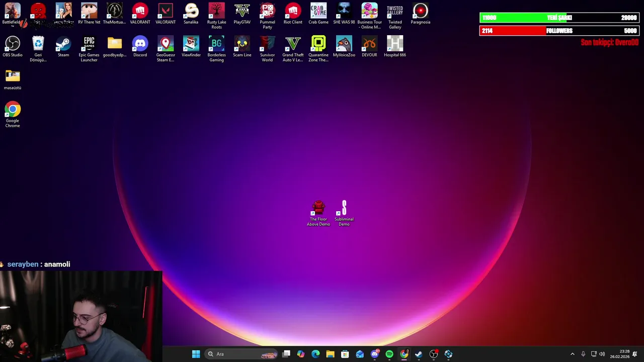Launch the Twisted Gallery shortcut

point(395,16)
